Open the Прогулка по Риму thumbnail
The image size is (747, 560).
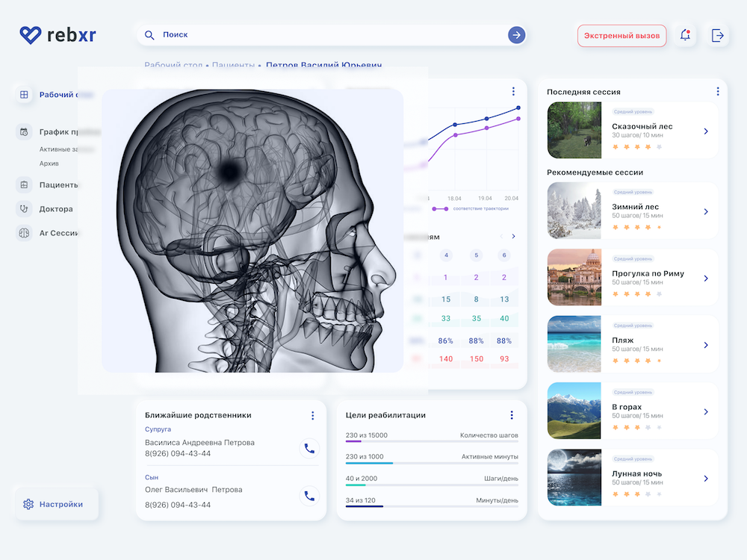point(574,277)
